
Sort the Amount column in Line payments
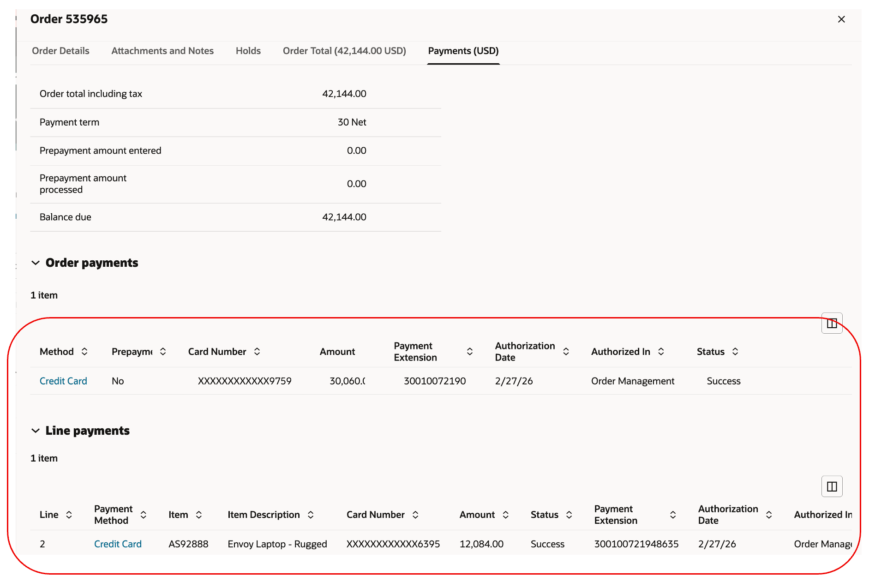coord(506,515)
